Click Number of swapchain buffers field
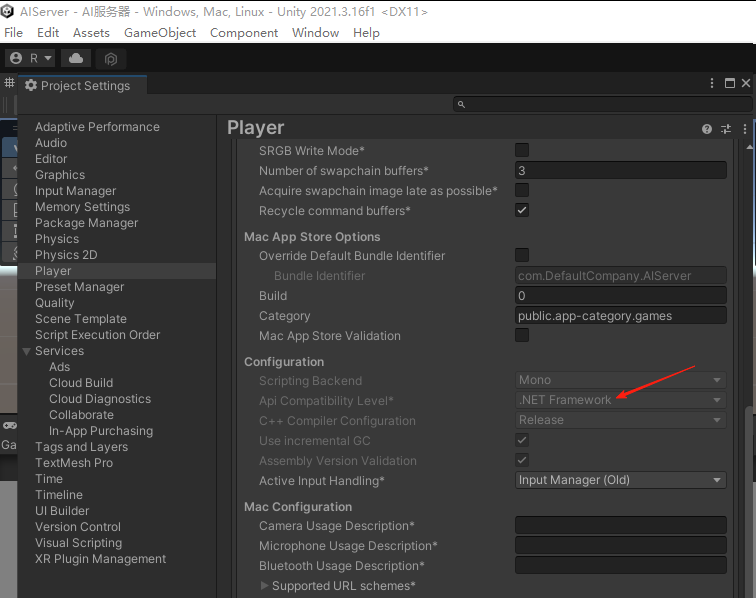This screenshot has height=598, width=756. click(x=621, y=170)
